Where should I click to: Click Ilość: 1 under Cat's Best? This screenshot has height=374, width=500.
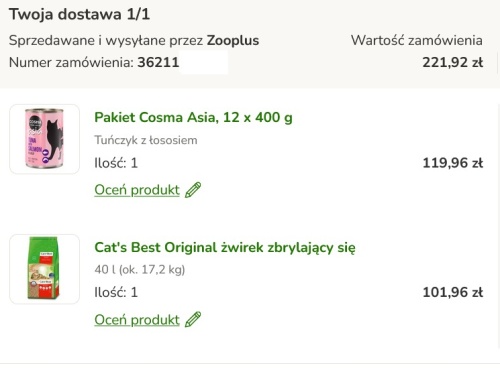[x=116, y=292]
